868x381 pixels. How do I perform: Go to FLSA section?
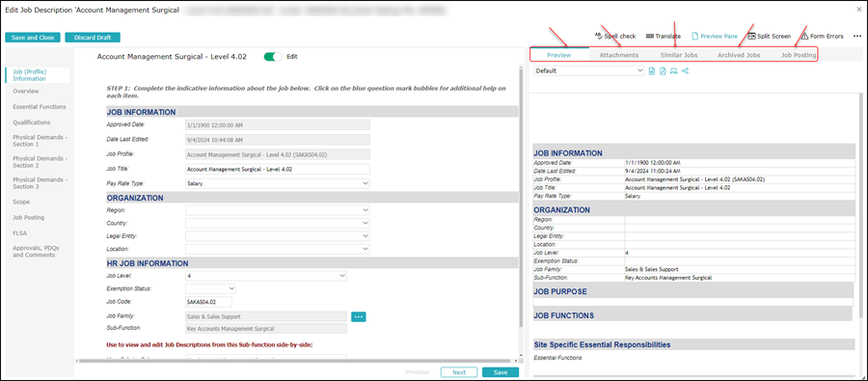[x=19, y=233]
